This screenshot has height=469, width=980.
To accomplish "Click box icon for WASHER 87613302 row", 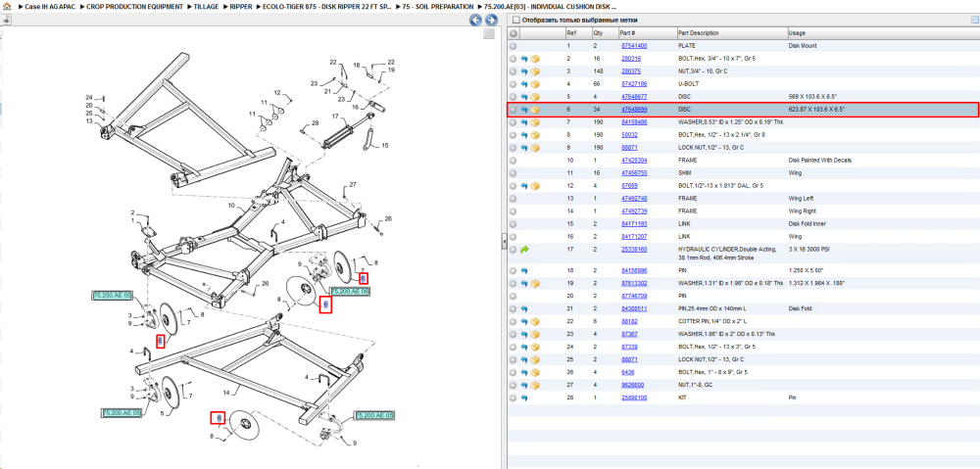I will pos(536,283).
